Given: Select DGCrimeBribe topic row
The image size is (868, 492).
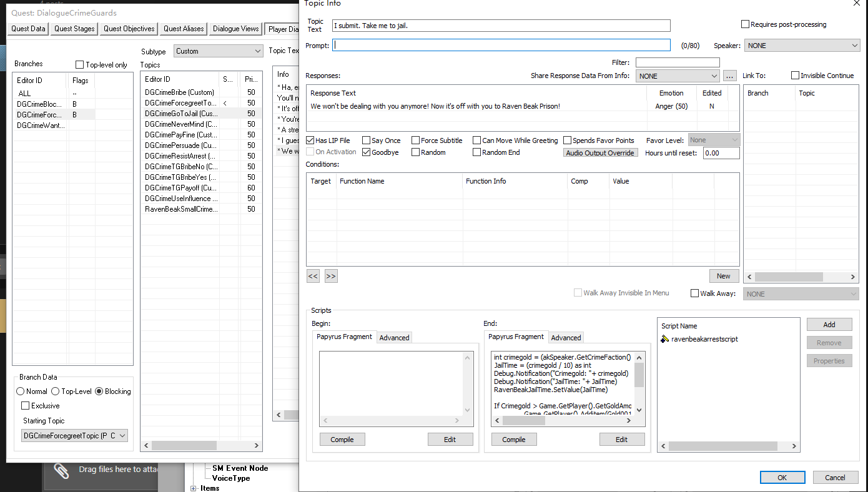Looking at the screenshot, I should [x=200, y=92].
